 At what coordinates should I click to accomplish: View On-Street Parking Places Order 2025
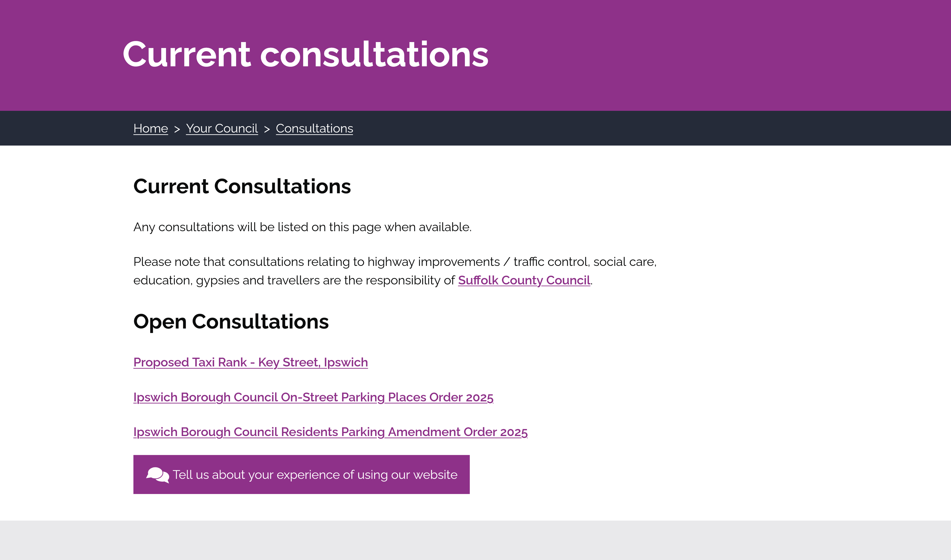[x=313, y=397]
